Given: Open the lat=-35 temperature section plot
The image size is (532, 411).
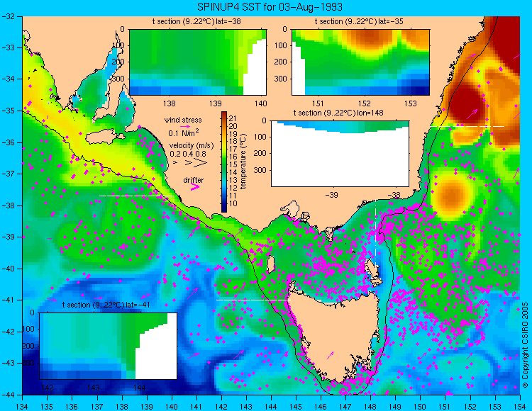Looking at the screenshot, I should click(x=360, y=62).
